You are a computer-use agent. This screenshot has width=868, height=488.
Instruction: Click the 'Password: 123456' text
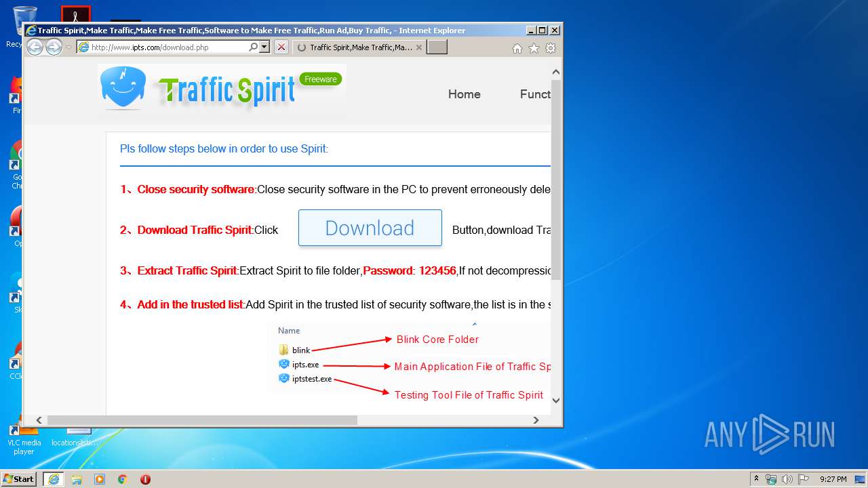point(410,270)
